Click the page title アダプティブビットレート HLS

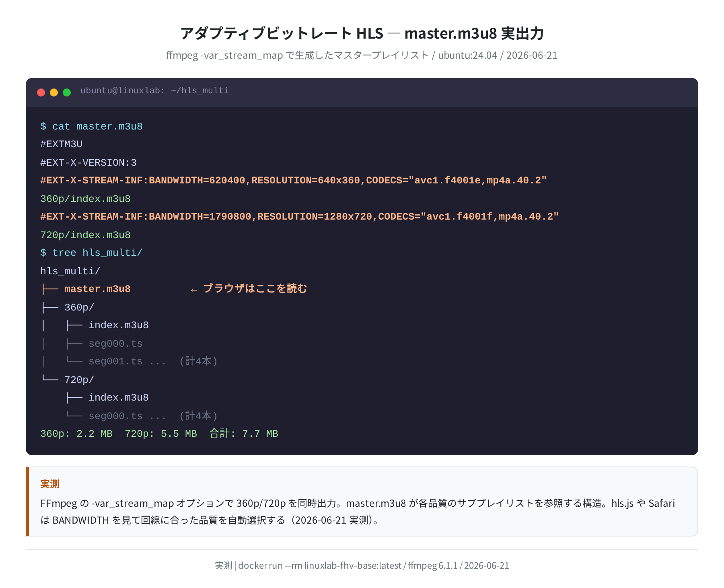pos(362,33)
